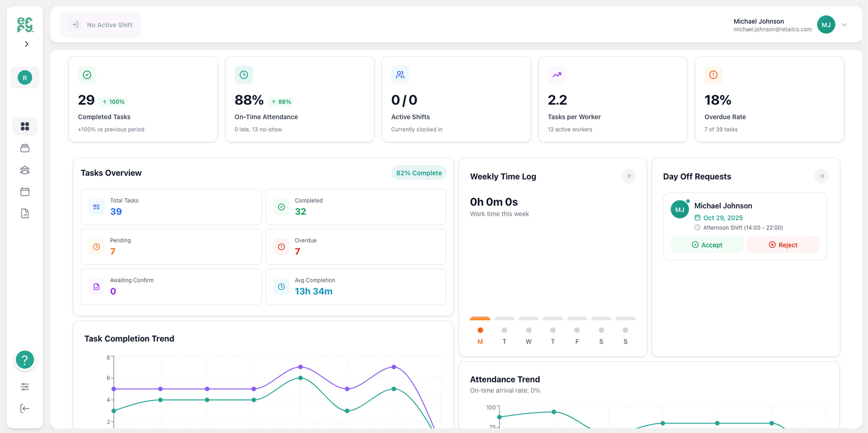Open the team members icon in the sidebar

tap(25, 170)
